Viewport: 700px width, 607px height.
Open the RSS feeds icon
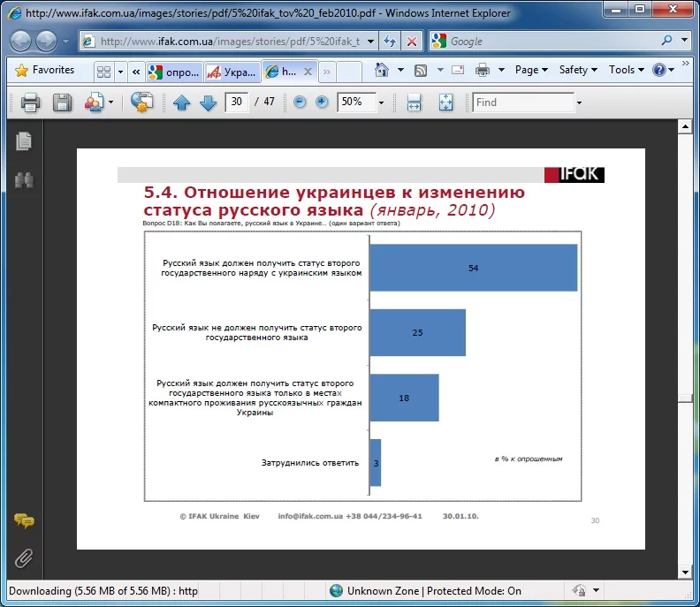(x=421, y=70)
